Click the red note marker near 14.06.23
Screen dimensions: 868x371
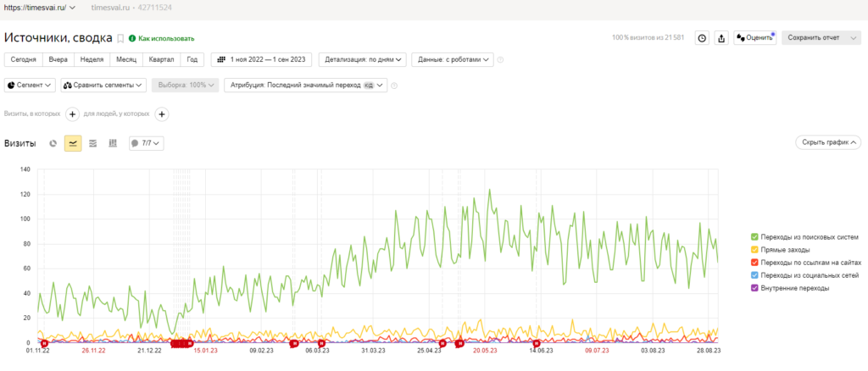point(536,343)
